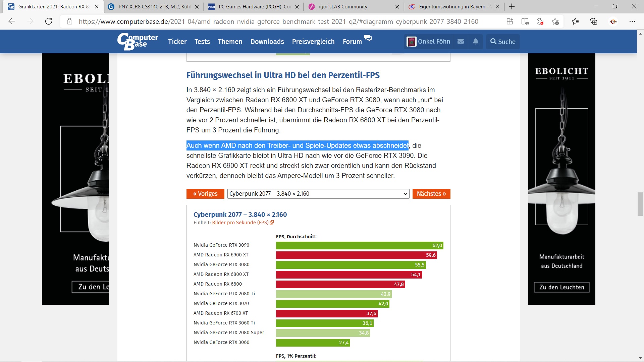Open the Edge settings and more menu
This screenshot has height=362, width=644.
coord(632,21)
